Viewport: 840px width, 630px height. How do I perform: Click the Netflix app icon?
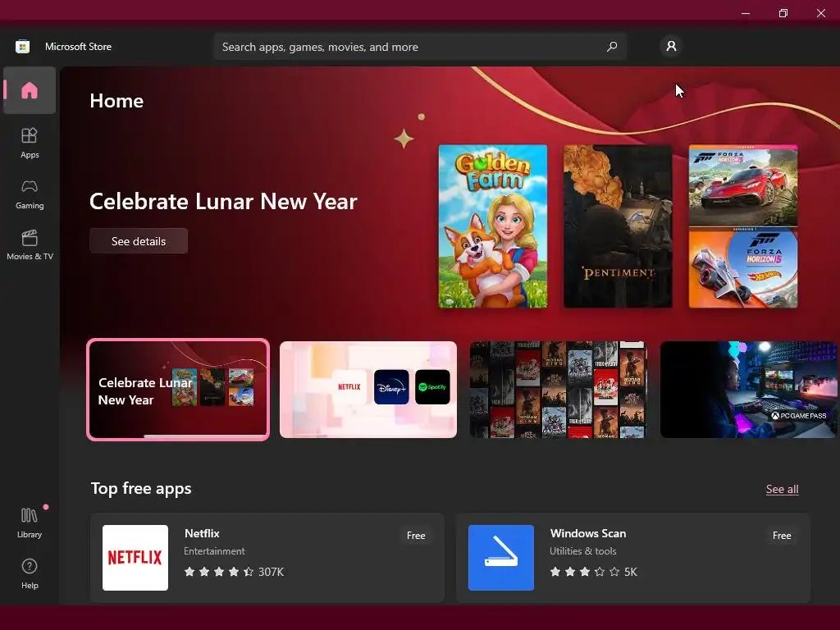point(135,558)
